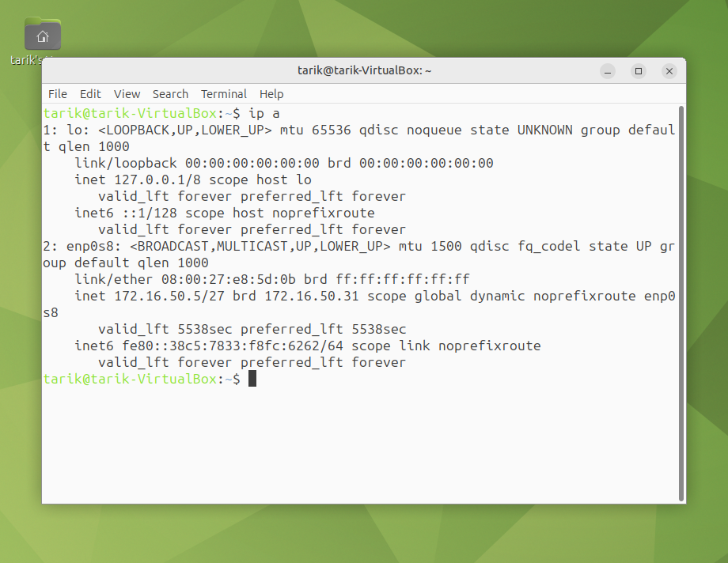Image resolution: width=728 pixels, height=563 pixels.
Task: Click the "link/ether" text
Action: [114, 279]
